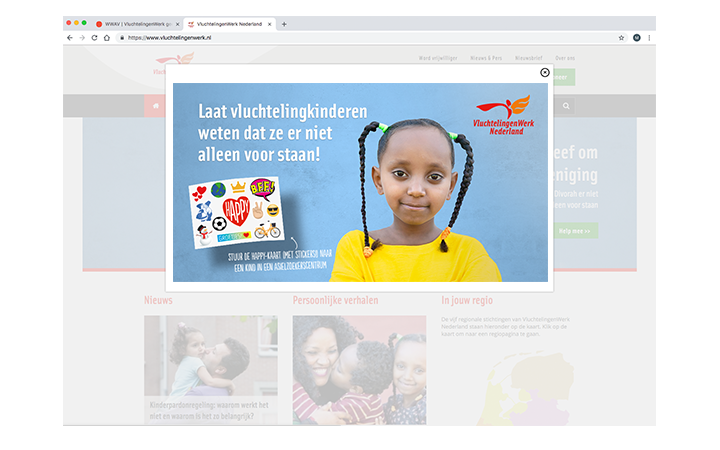Click the lock icon beside the URL
This screenshot has width=720, height=450.
(x=122, y=38)
